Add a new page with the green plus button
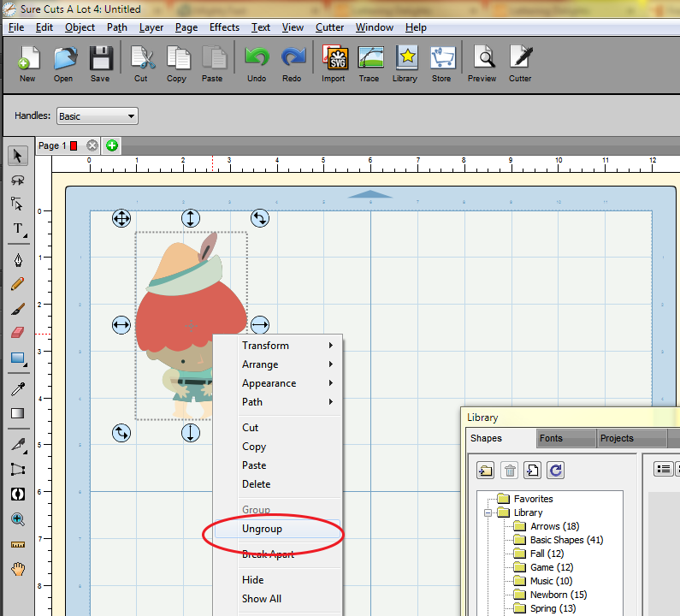Image resolution: width=680 pixels, height=616 pixels. coord(112,145)
